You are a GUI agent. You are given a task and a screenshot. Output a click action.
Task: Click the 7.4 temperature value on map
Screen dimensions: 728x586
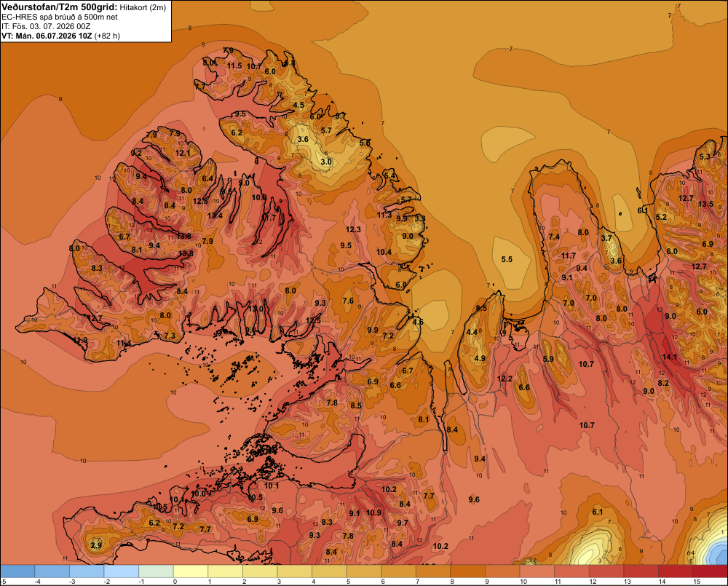click(x=554, y=237)
